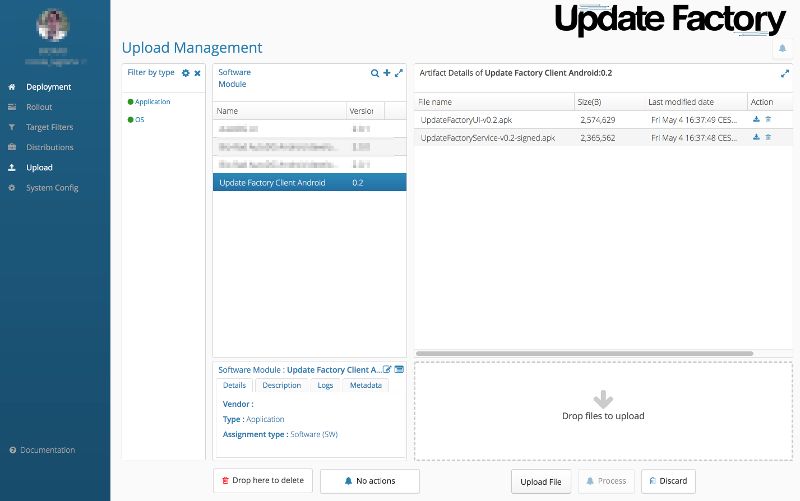
Task: Click the Documentation help icon
Action: point(13,450)
